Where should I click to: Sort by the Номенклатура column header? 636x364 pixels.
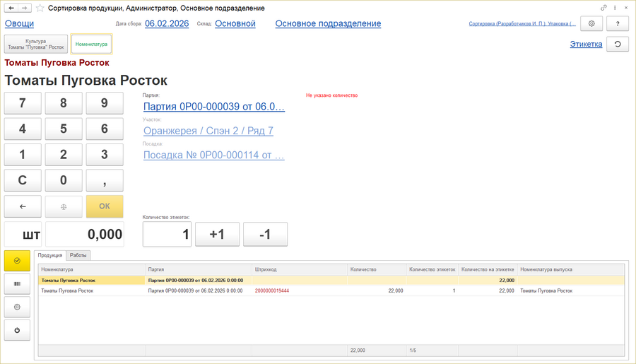click(x=92, y=269)
